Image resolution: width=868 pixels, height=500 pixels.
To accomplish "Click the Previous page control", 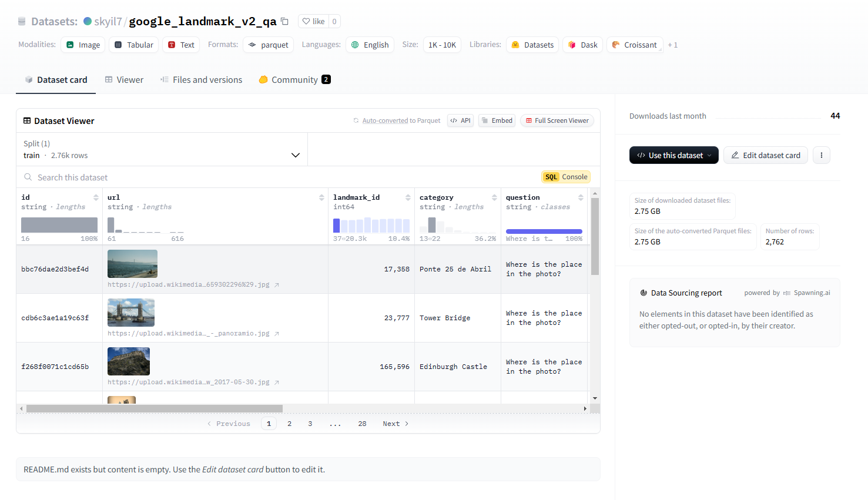I will click(x=229, y=424).
